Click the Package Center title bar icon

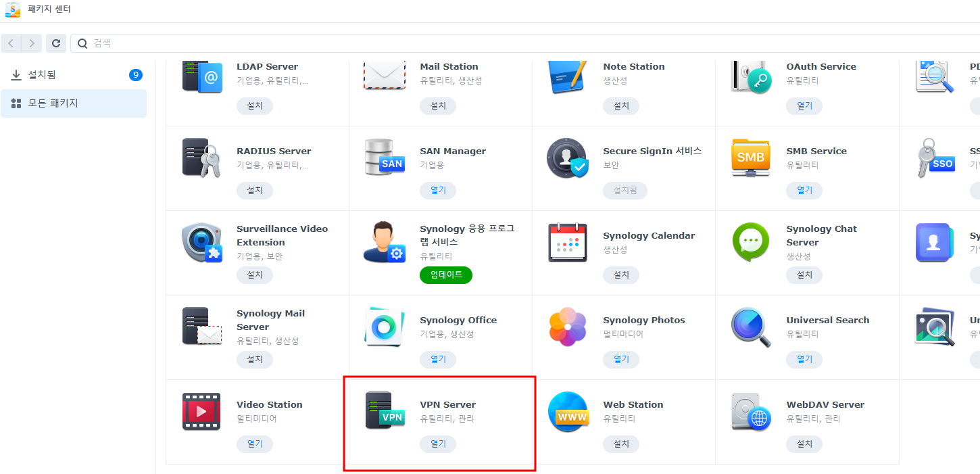(13, 9)
